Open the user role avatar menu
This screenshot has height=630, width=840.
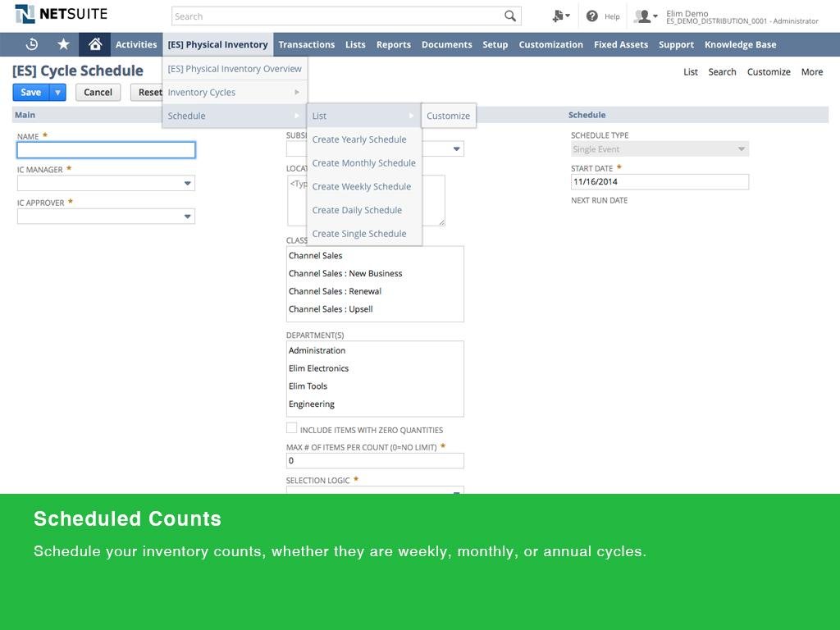coord(646,16)
